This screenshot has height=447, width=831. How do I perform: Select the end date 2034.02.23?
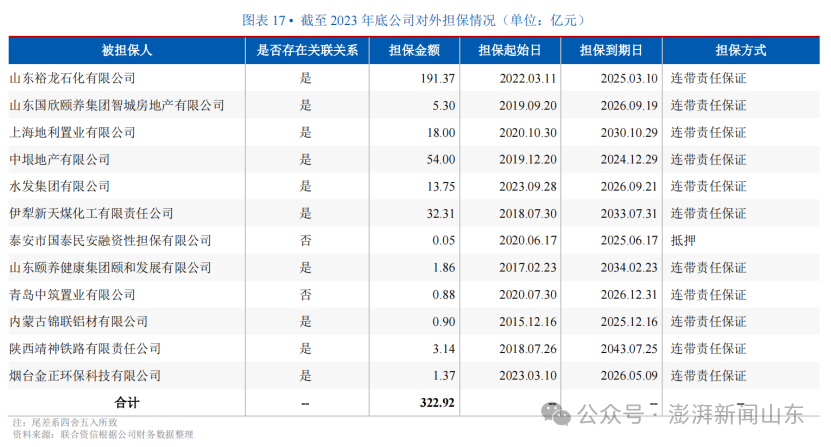click(x=629, y=268)
